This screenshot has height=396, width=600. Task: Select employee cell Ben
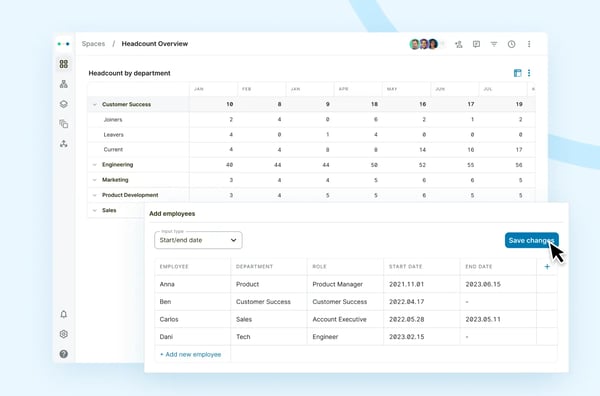[193, 302]
